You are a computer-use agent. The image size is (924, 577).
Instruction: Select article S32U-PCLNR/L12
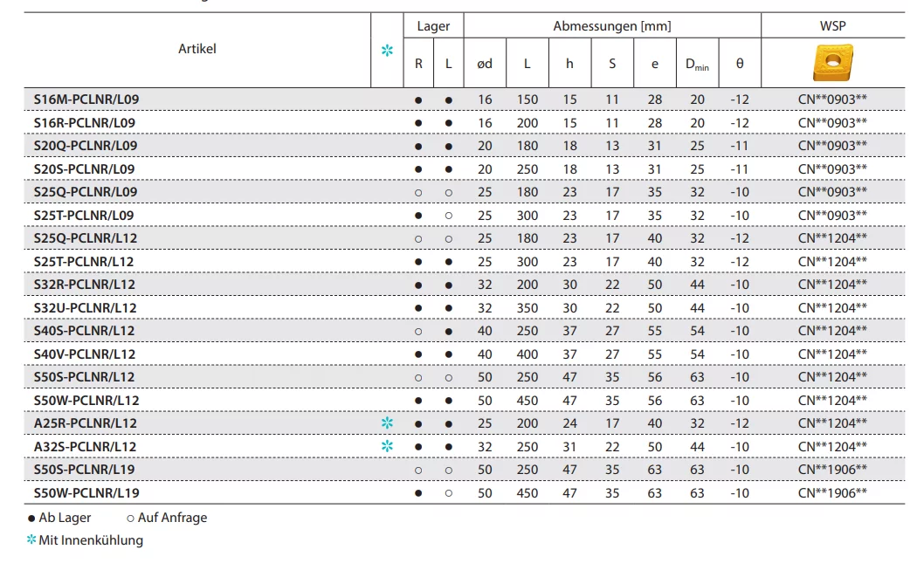(86, 308)
